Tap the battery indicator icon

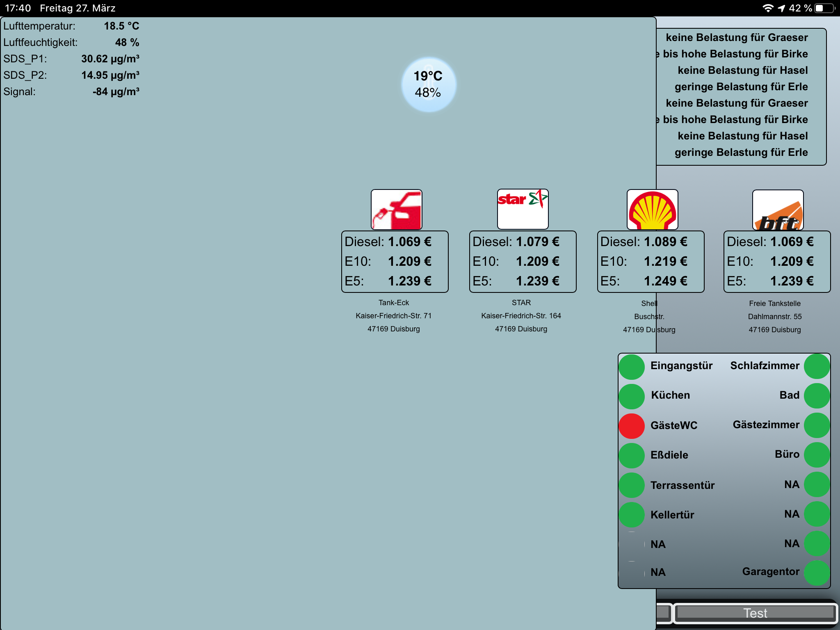click(824, 8)
